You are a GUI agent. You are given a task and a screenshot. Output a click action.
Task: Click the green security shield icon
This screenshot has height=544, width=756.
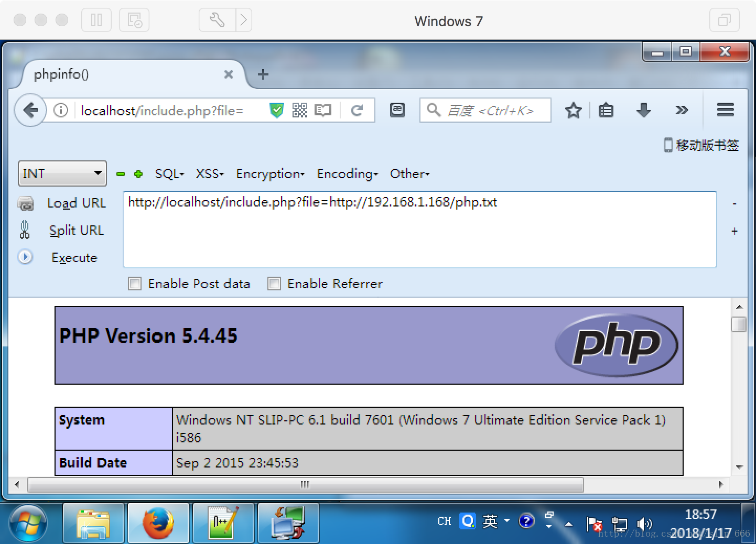click(x=276, y=110)
